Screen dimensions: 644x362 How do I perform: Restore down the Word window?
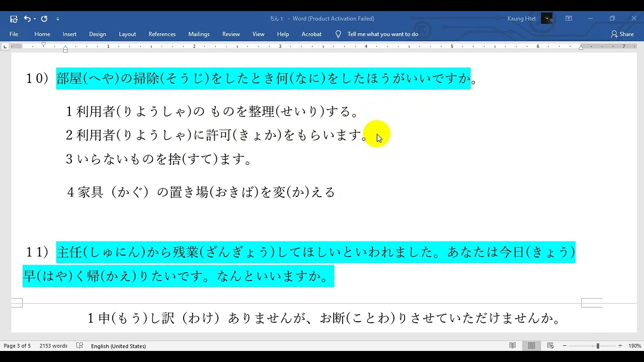point(612,19)
